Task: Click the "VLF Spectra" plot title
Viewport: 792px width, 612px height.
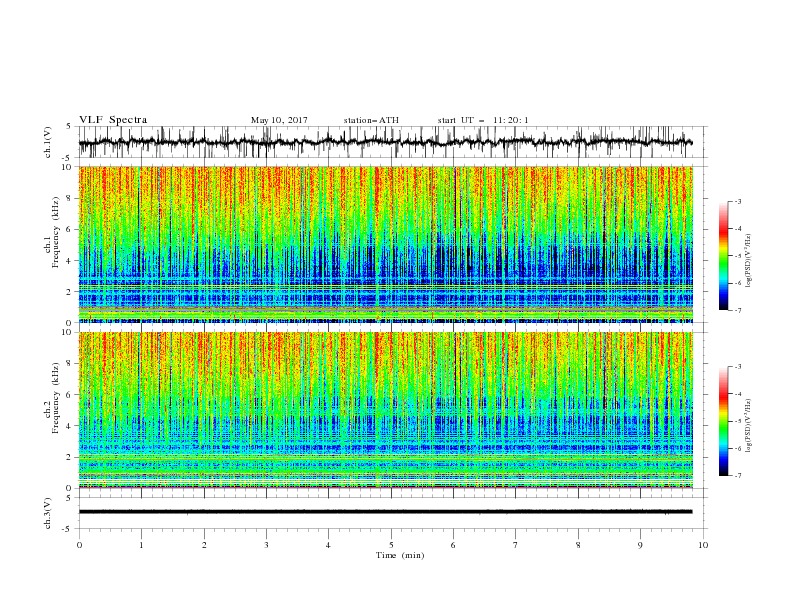Action: coord(113,120)
